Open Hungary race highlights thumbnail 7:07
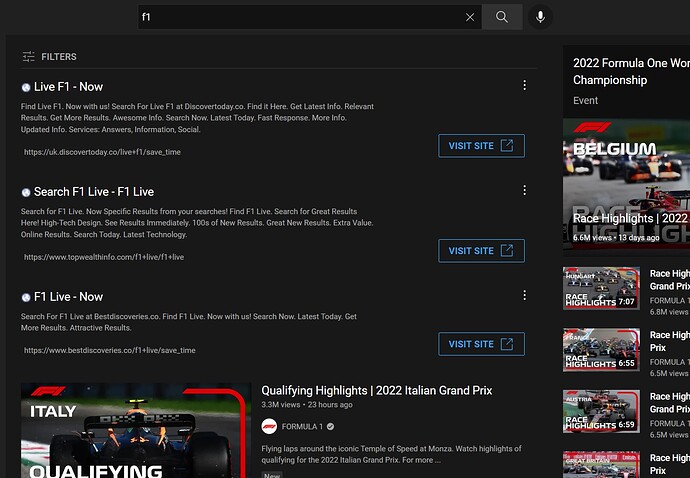690x478 pixels. pyautogui.click(x=601, y=288)
